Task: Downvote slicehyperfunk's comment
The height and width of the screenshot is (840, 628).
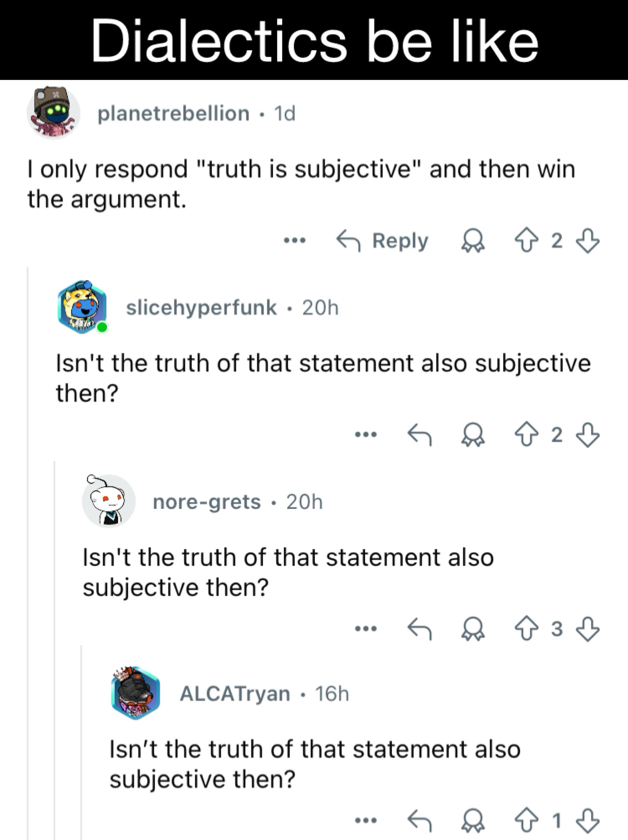Action: [x=587, y=435]
